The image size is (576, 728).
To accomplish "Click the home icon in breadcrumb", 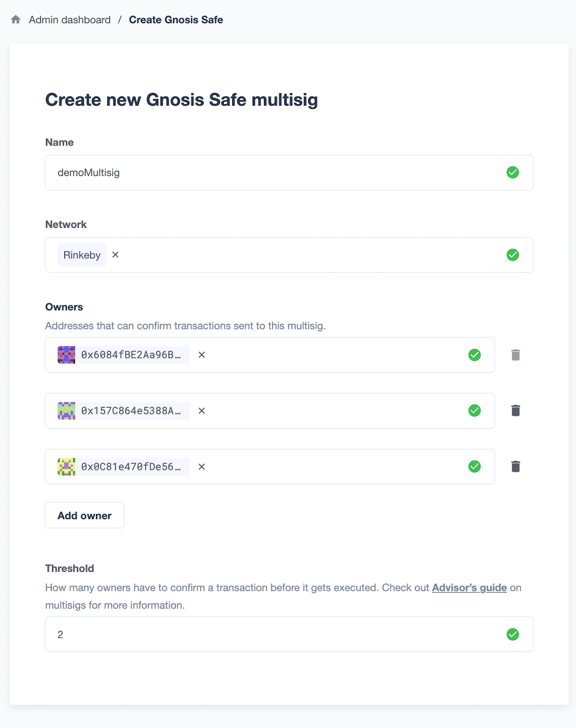I will tap(16, 20).
